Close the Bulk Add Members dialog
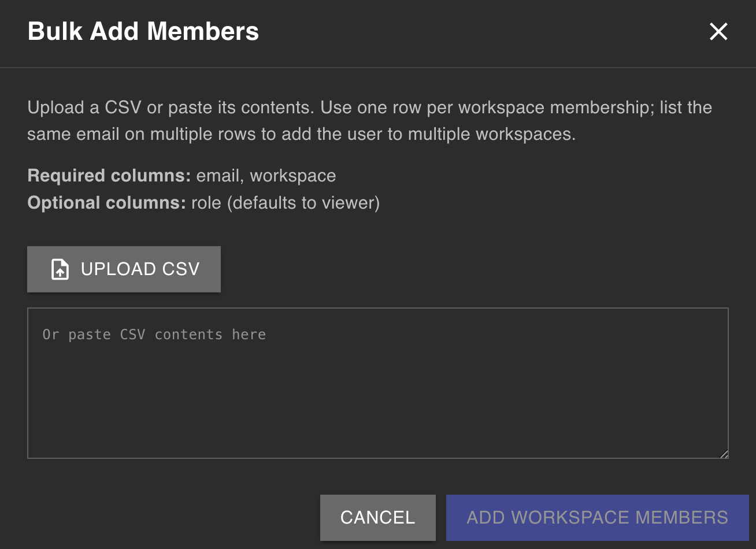Image resolution: width=756 pixels, height=549 pixels. click(718, 31)
